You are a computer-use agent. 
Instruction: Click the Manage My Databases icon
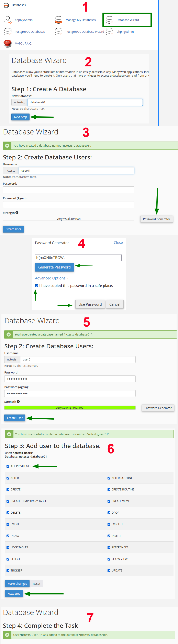coord(59,20)
